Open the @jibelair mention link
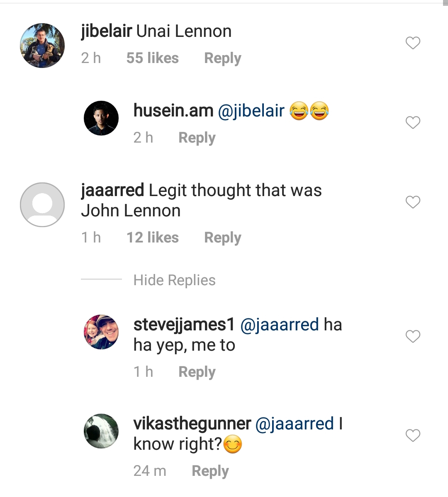 (251, 111)
